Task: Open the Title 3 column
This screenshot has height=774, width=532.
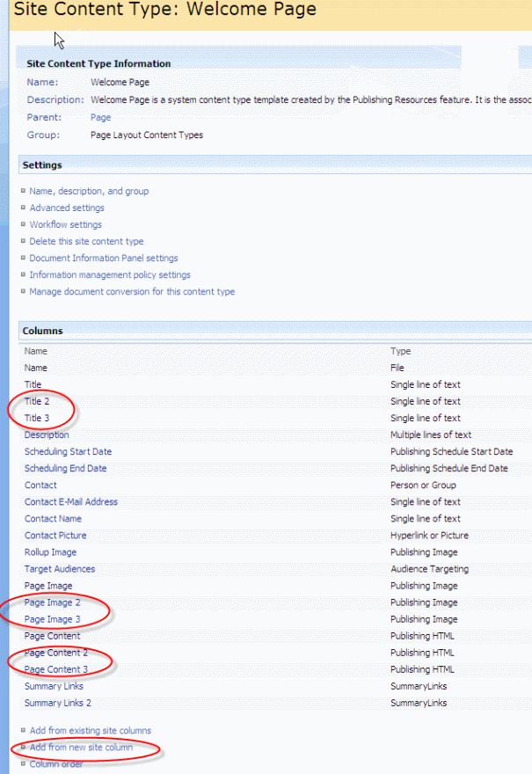Action: [37, 418]
